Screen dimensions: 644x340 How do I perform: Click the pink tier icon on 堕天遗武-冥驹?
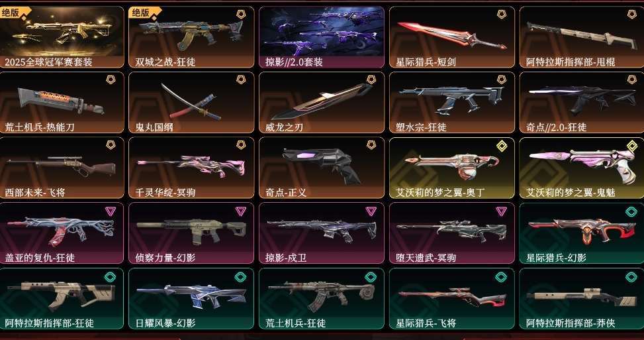[x=501, y=211]
